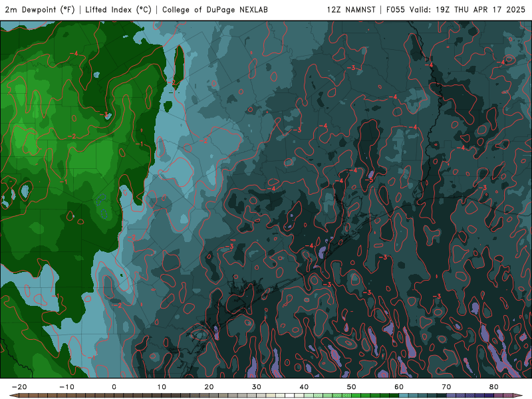532x399 pixels.
Task: Click the "19Z THU APR 17 2025" valid time
Action: [480, 10]
